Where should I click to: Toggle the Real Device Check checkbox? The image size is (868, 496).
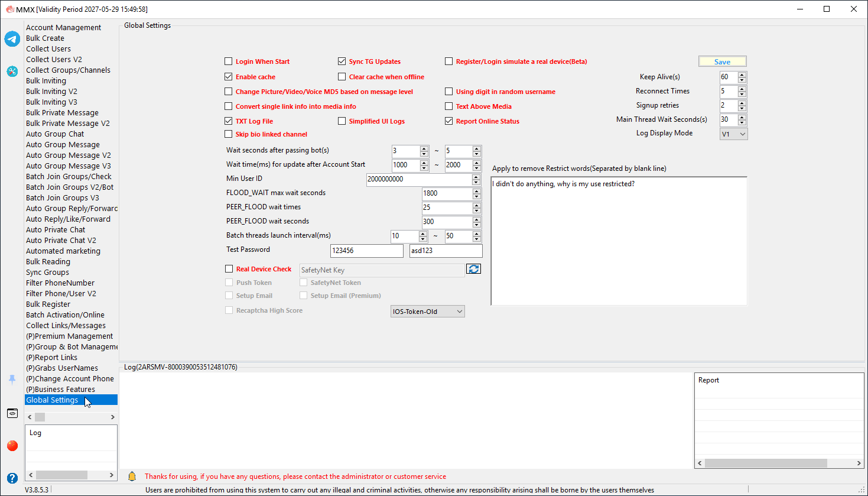pos(229,269)
